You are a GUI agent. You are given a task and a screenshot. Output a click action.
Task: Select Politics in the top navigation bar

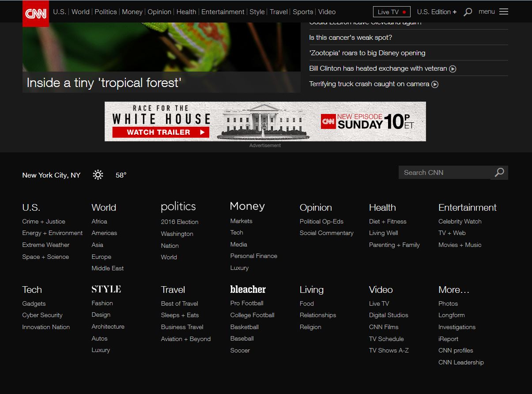[x=106, y=12]
